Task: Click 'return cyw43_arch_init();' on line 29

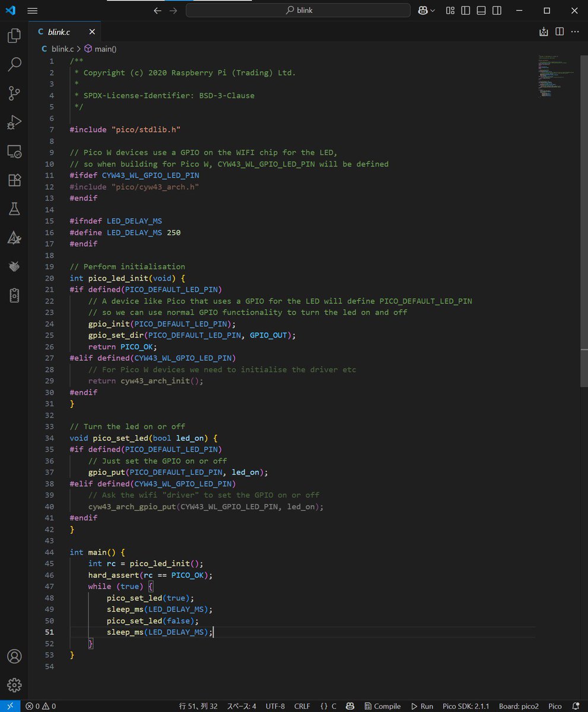Action: [145, 380]
